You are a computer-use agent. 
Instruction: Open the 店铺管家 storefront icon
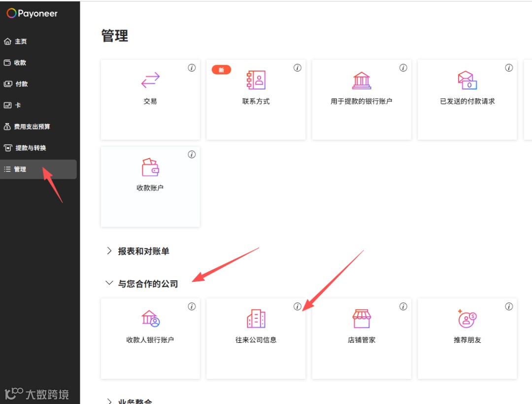click(362, 318)
